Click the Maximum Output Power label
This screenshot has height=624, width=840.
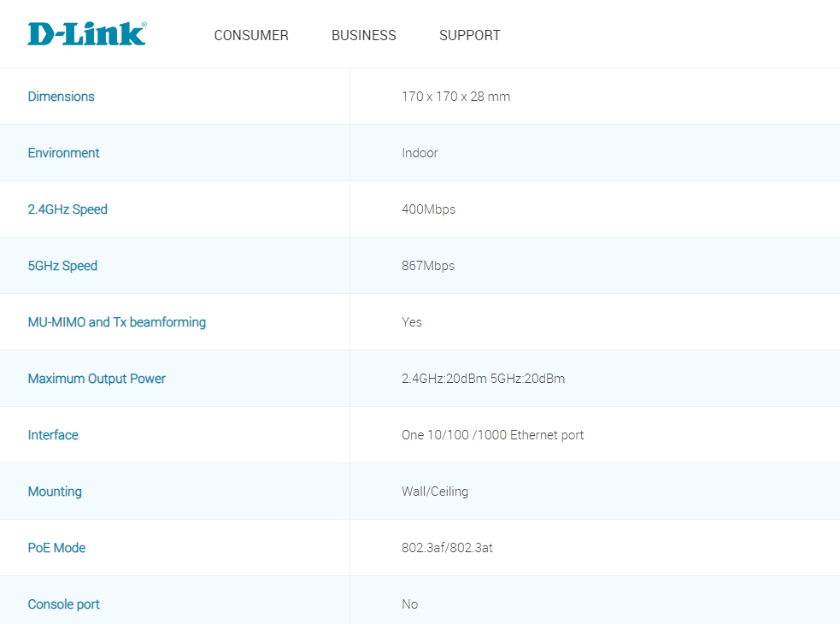(97, 379)
